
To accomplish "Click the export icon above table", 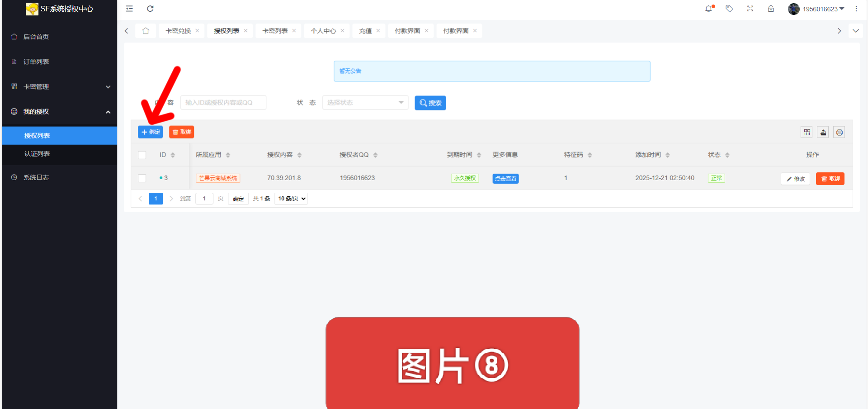I will click(823, 132).
